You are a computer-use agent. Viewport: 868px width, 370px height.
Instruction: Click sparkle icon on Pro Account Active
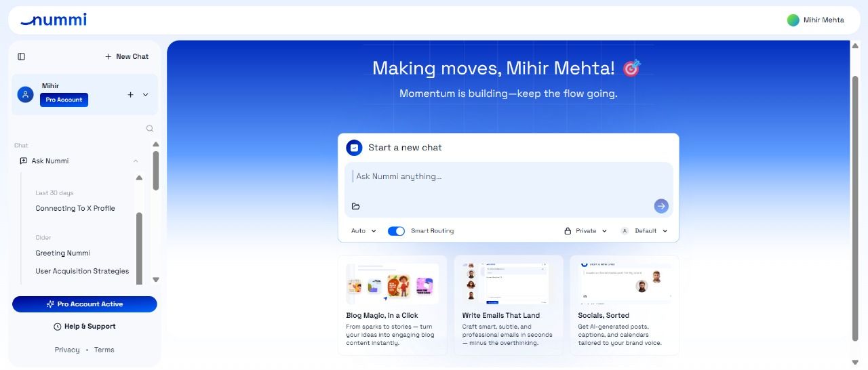(50, 304)
